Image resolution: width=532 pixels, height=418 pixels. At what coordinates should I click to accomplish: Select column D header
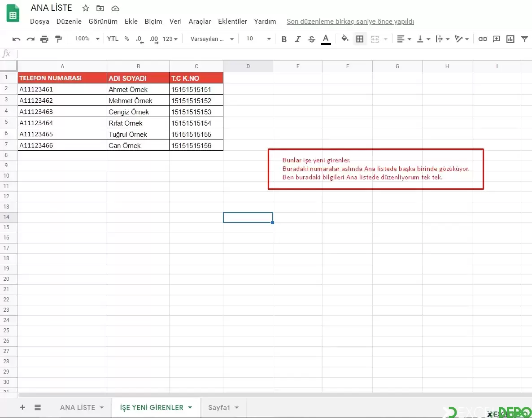(248, 66)
